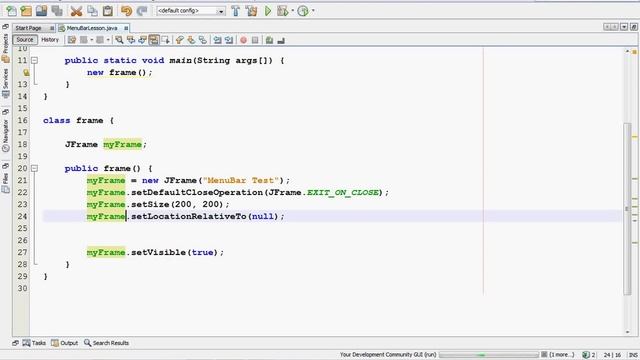
Task: Click Find Previous Occurrence icon
Action: [131, 40]
